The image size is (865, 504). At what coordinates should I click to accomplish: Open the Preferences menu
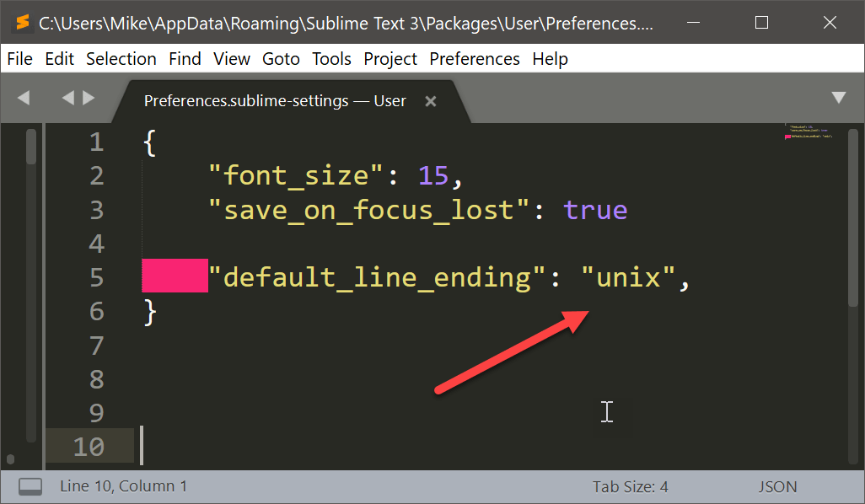click(475, 59)
